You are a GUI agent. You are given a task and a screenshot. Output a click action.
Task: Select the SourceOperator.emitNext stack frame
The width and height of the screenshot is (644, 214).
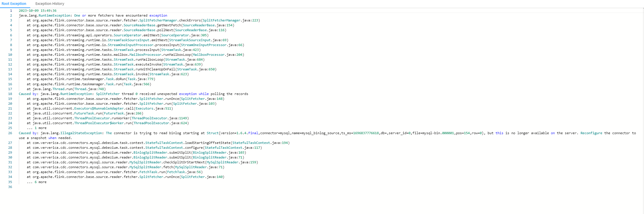coord(118,35)
